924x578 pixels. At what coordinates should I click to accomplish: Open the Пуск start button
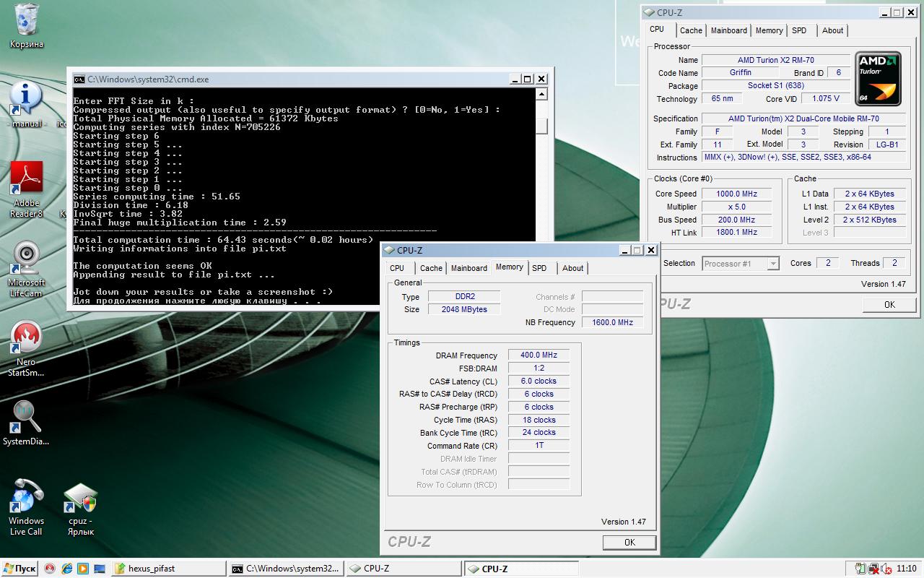point(19,569)
